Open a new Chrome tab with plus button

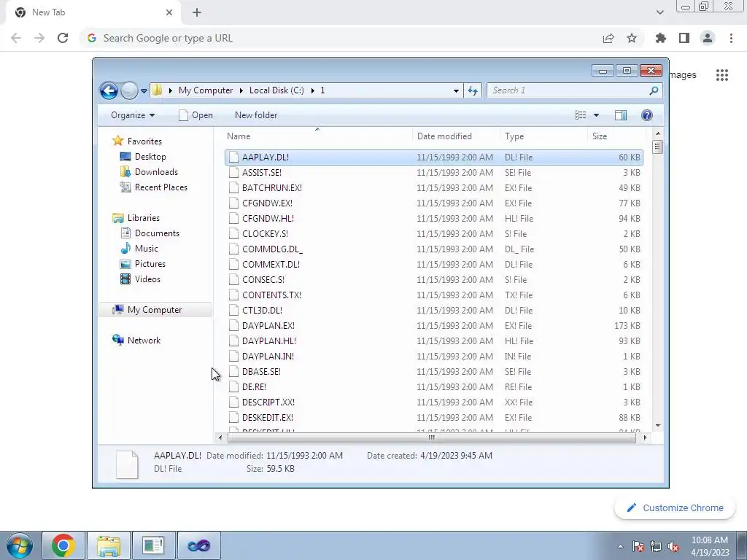click(x=197, y=12)
